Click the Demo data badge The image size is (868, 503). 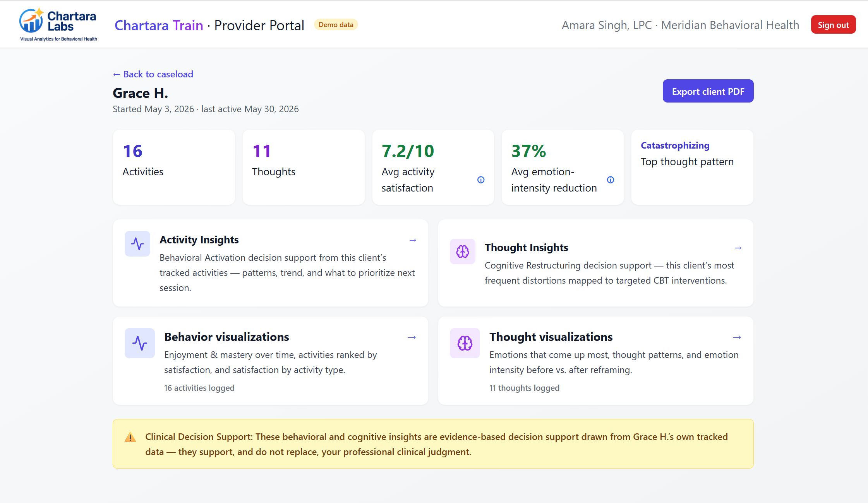[x=336, y=25]
